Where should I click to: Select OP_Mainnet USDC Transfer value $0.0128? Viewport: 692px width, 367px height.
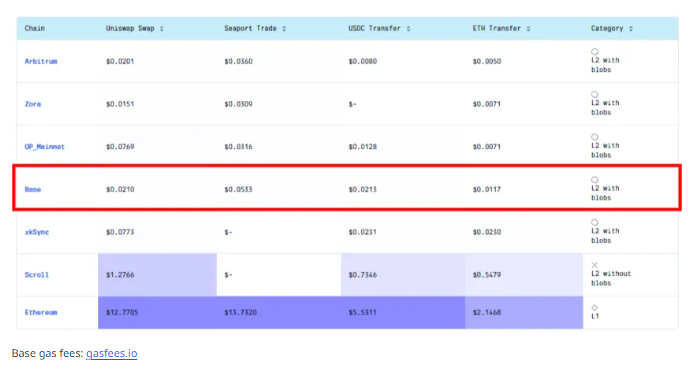[x=363, y=147]
